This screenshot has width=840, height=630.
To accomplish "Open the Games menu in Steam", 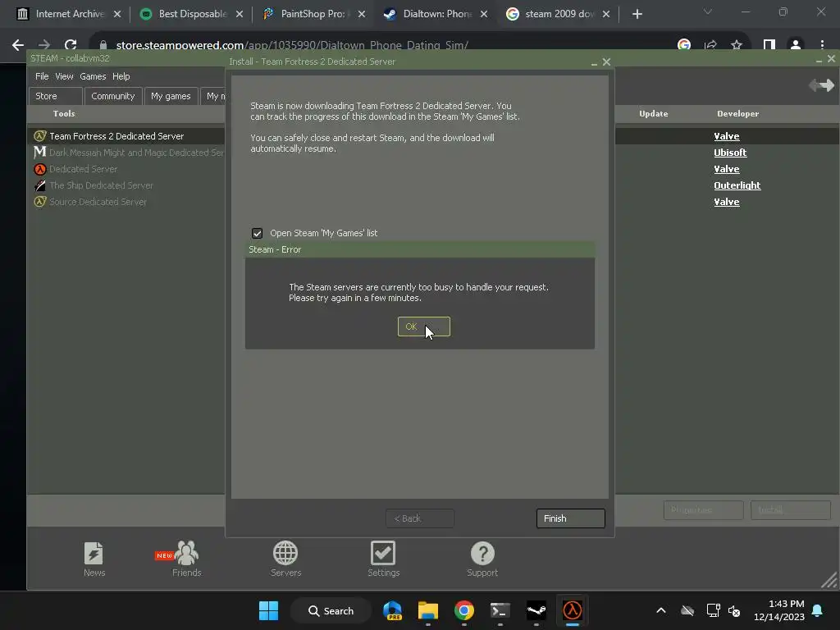I will pyautogui.click(x=93, y=76).
